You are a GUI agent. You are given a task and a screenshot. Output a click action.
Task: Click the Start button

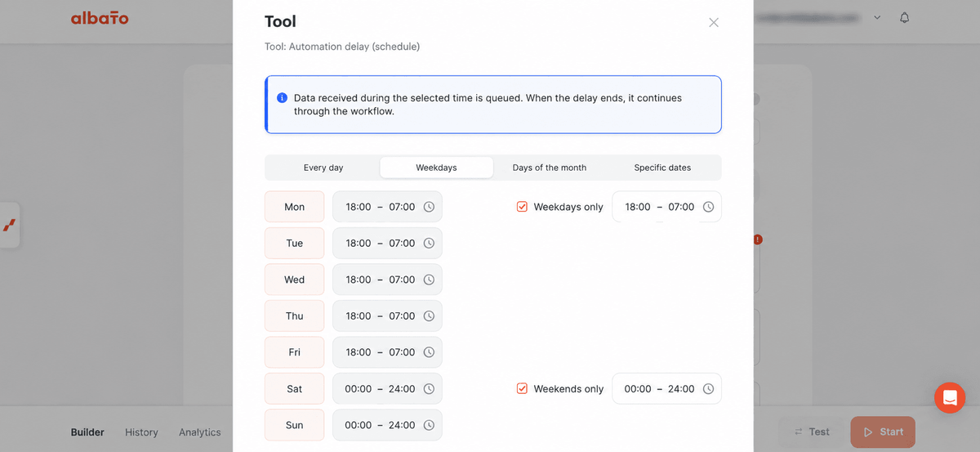(x=883, y=432)
